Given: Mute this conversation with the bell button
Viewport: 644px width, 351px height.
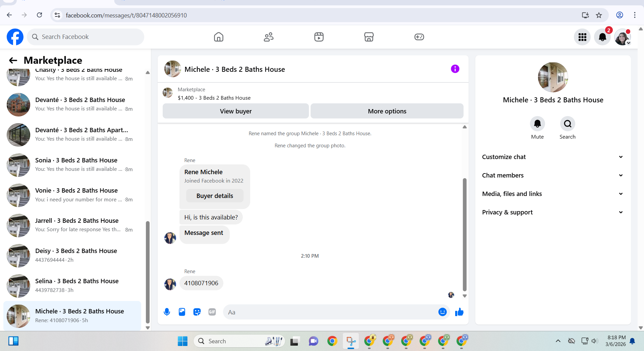Looking at the screenshot, I should (x=537, y=124).
